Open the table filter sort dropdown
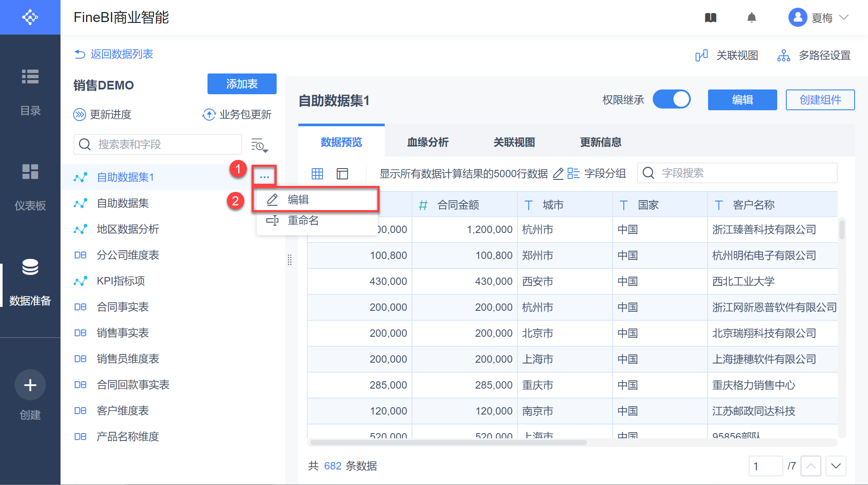 (x=259, y=145)
